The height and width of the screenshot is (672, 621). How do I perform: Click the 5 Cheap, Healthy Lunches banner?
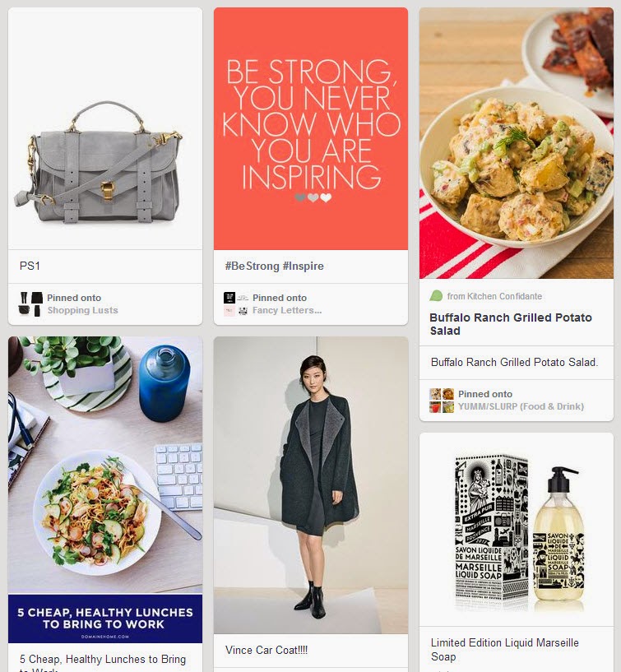(x=105, y=619)
